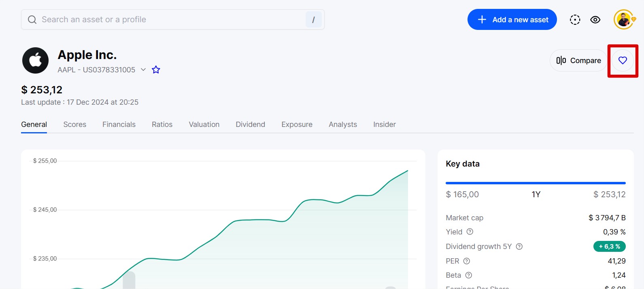This screenshot has width=644, height=289.
Task: Click the Yield help question icon
Action: (x=470, y=232)
